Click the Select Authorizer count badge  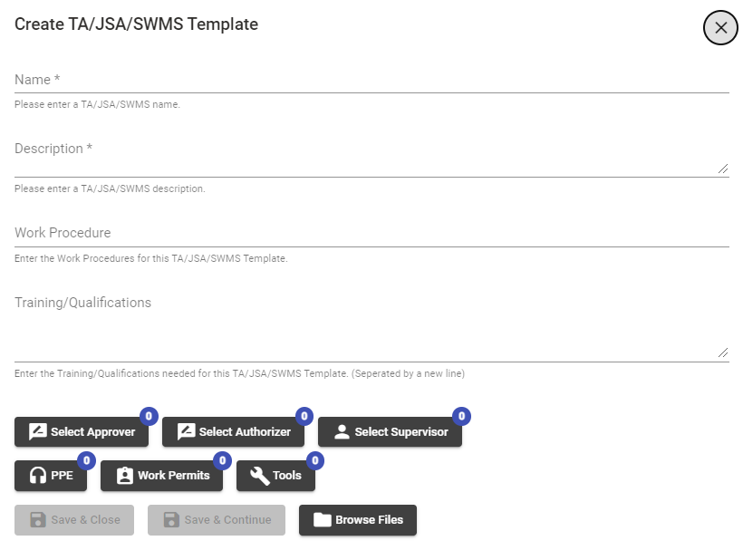pos(304,416)
